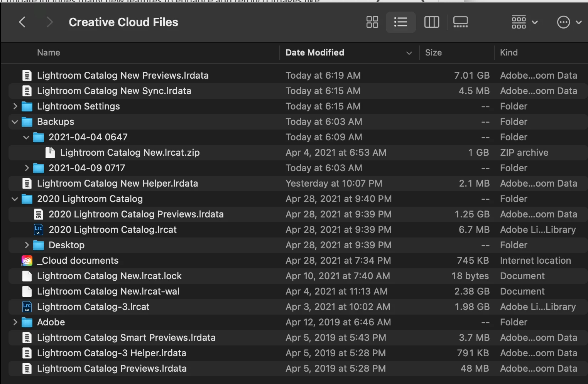Open the group-by options dropdown

524,22
